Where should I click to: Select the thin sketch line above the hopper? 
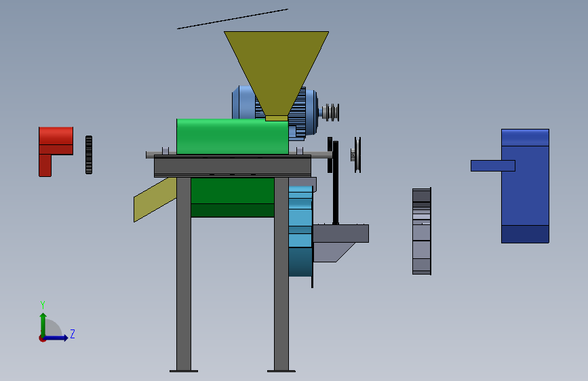click(x=233, y=19)
